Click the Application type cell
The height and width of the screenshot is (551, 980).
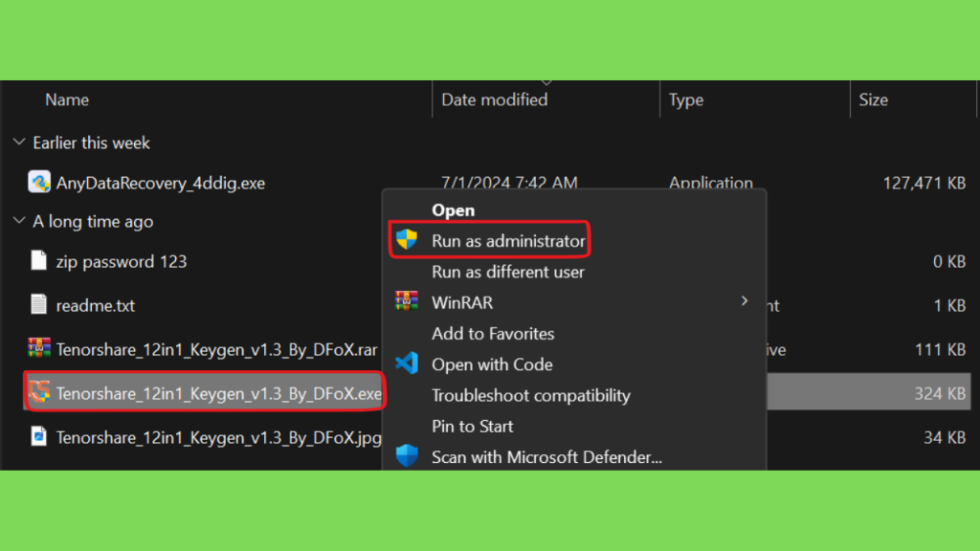point(711,183)
